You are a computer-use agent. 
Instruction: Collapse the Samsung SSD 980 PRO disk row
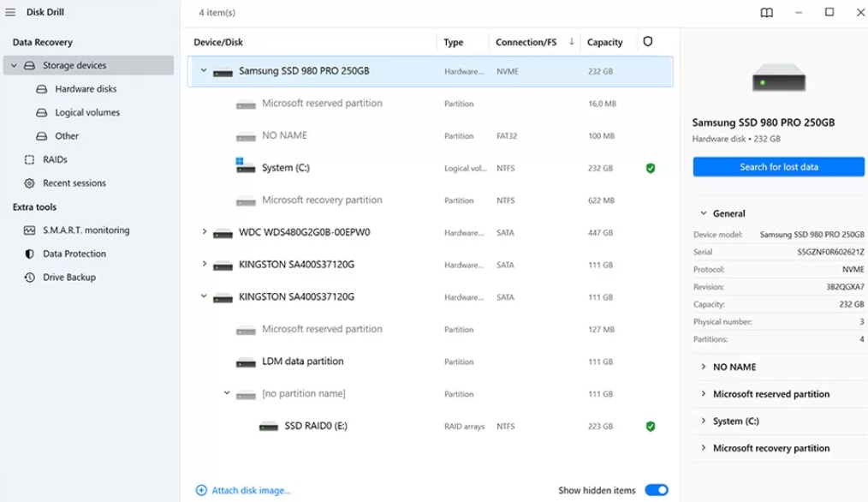(x=204, y=71)
